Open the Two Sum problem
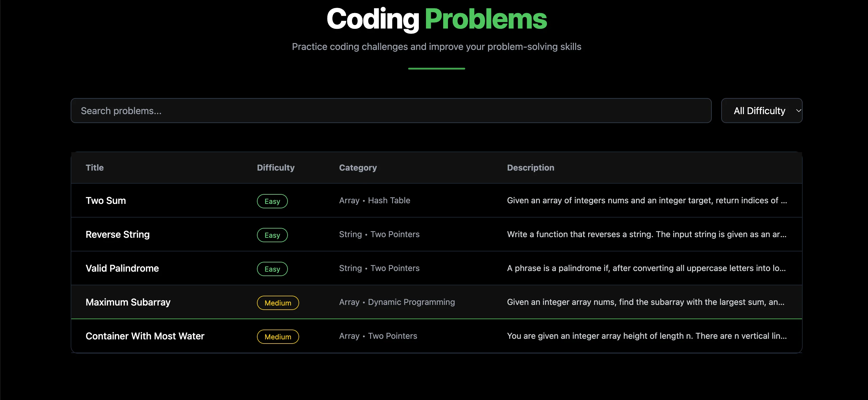Viewport: 868px width, 400px height. click(106, 201)
